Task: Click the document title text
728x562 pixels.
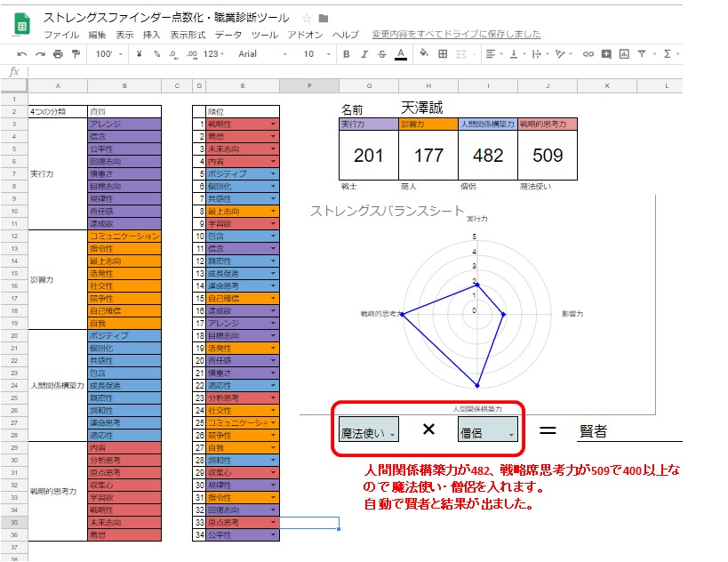Action: click(166, 18)
